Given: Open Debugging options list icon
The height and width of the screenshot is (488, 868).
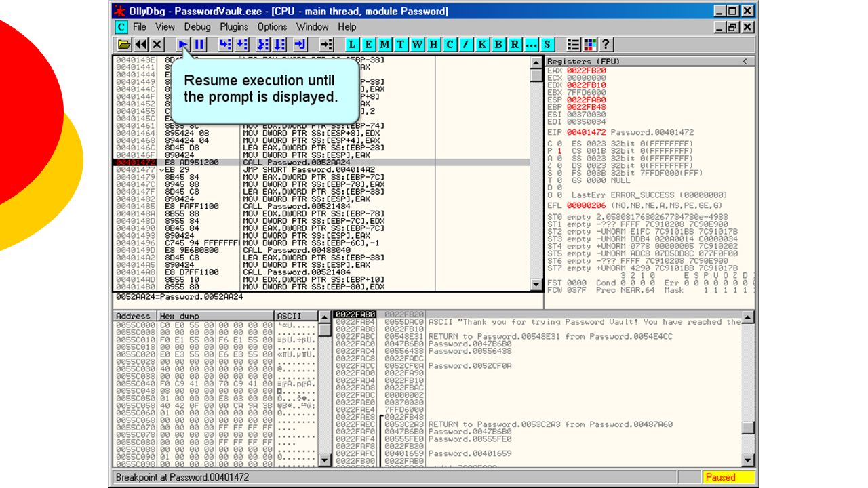Looking at the screenshot, I should coord(574,45).
